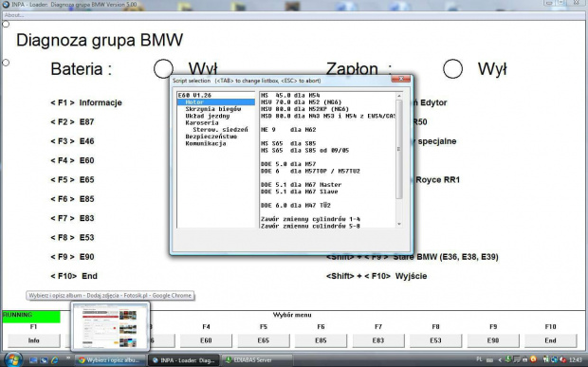Select 'DDE 6.0 dla M47 TÜ2' entry
This screenshot has height=367, width=588.
296,206
